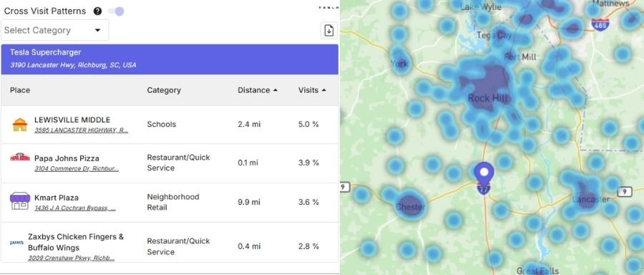Click the Tesla logo in the panel header
644x275 pixels.
coord(329,7)
